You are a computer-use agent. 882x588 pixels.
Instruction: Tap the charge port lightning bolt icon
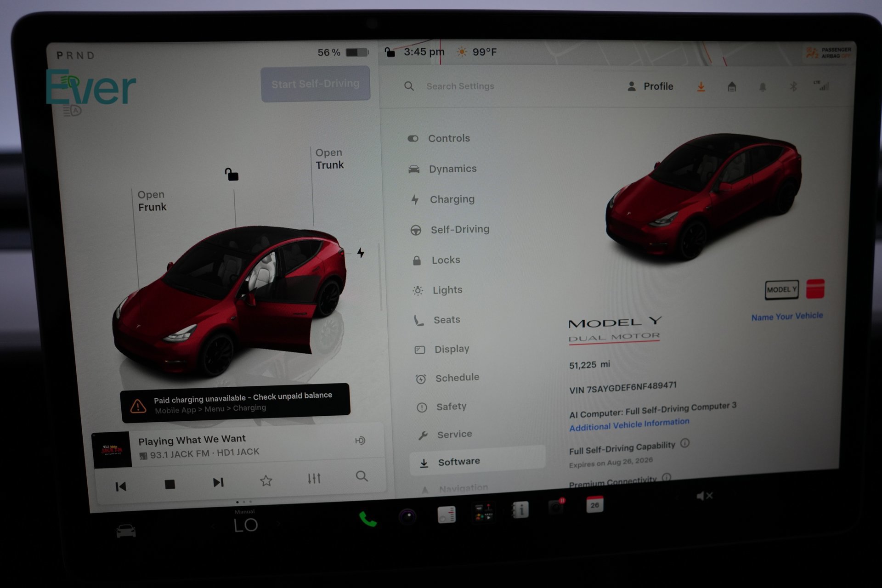coord(361,253)
